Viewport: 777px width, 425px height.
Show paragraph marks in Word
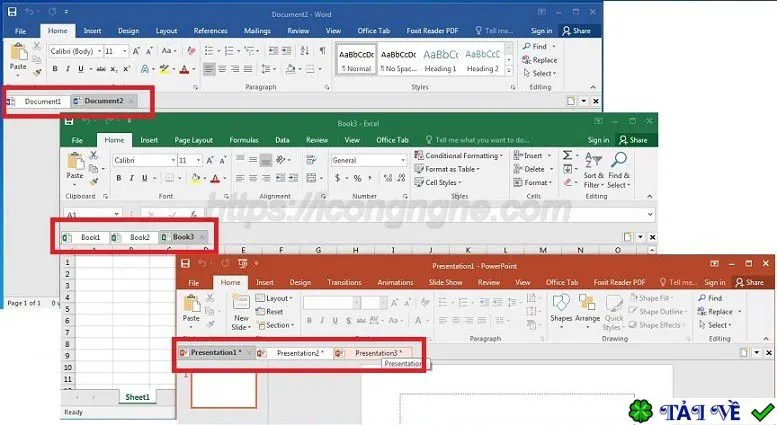323,51
